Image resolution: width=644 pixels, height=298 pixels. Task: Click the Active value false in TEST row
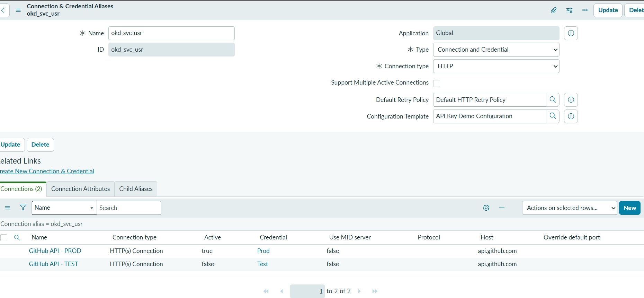click(208, 264)
